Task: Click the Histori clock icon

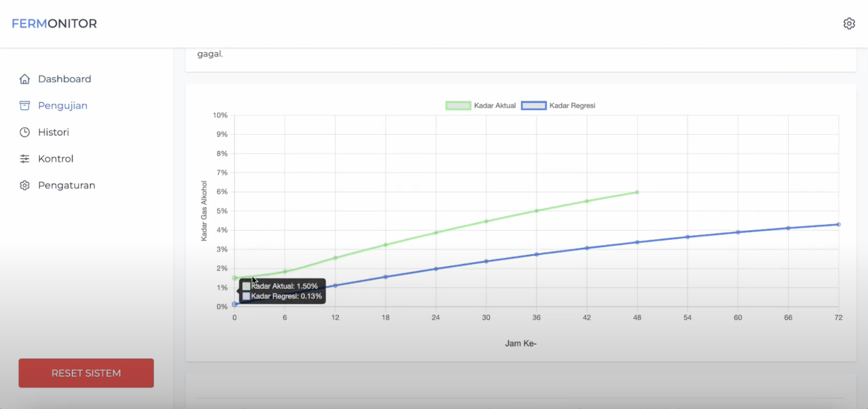Action: point(24,132)
